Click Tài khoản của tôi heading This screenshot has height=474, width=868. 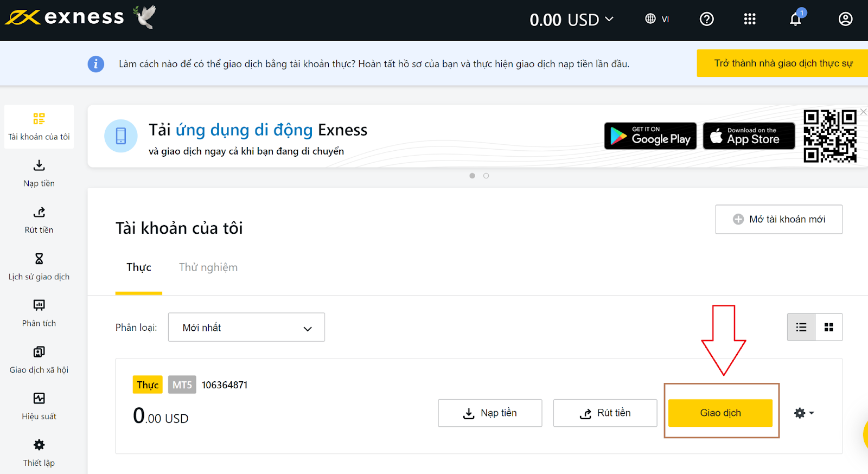click(x=179, y=228)
